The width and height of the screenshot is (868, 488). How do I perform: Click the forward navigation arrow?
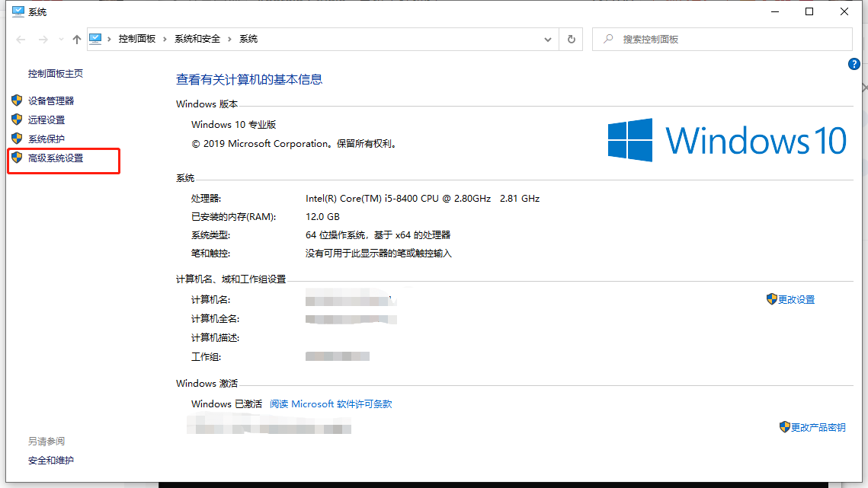click(x=43, y=40)
